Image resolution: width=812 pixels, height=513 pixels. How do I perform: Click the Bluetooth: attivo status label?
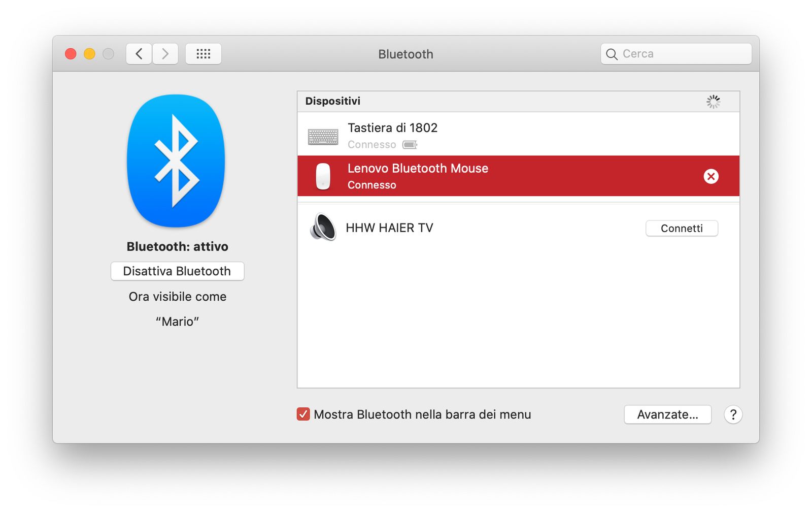point(177,247)
